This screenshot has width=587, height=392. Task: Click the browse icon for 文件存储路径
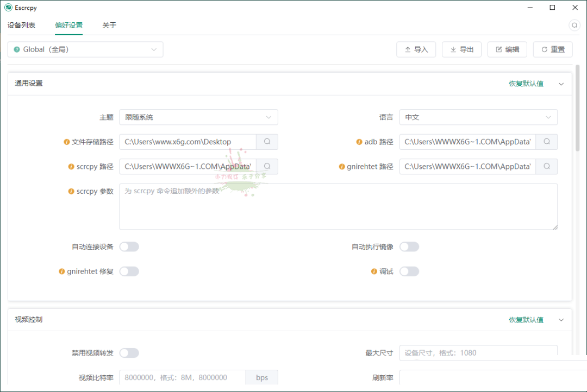[267, 142]
